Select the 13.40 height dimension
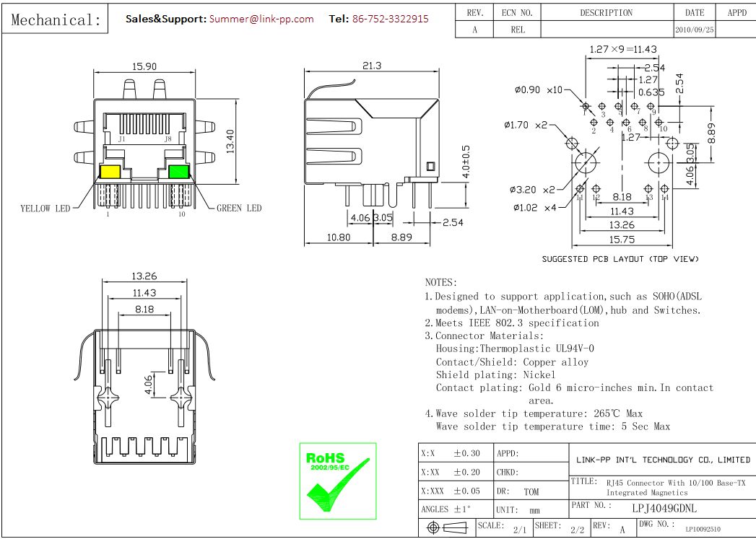The image size is (756, 539). pyautogui.click(x=230, y=141)
